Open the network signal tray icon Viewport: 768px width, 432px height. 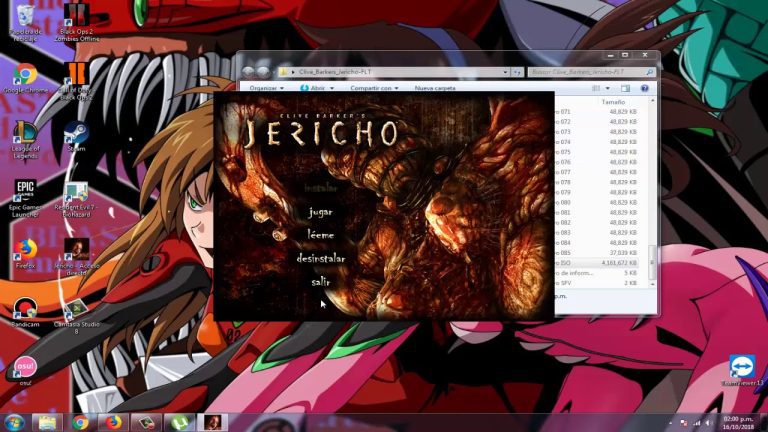696,423
